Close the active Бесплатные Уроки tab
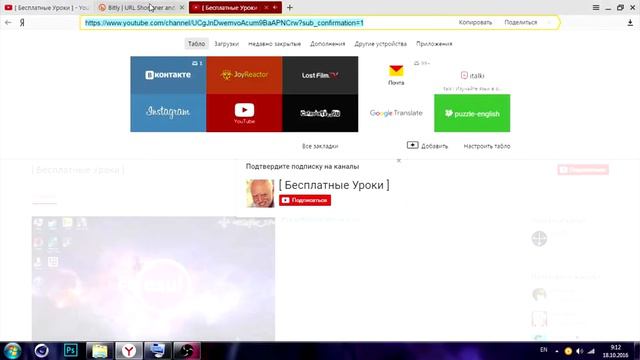The width and height of the screenshot is (640, 360). tap(266, 7)
